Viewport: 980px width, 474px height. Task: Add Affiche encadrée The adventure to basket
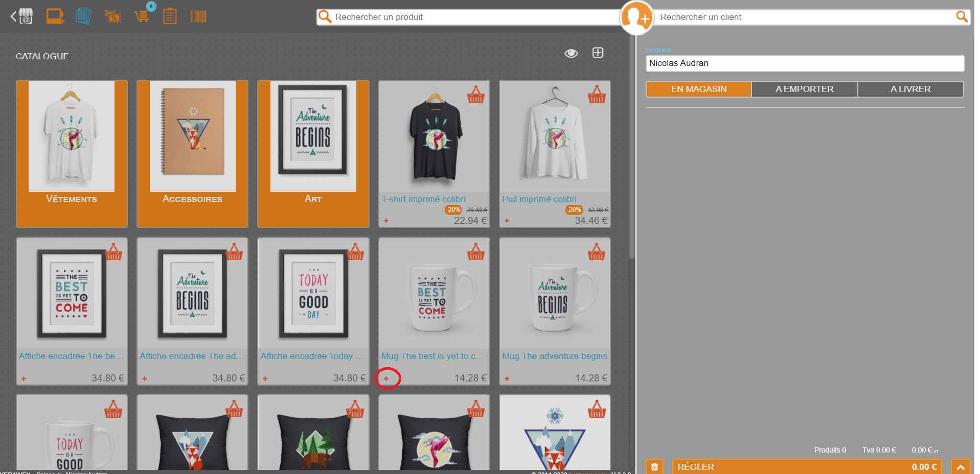pos(234,252)
